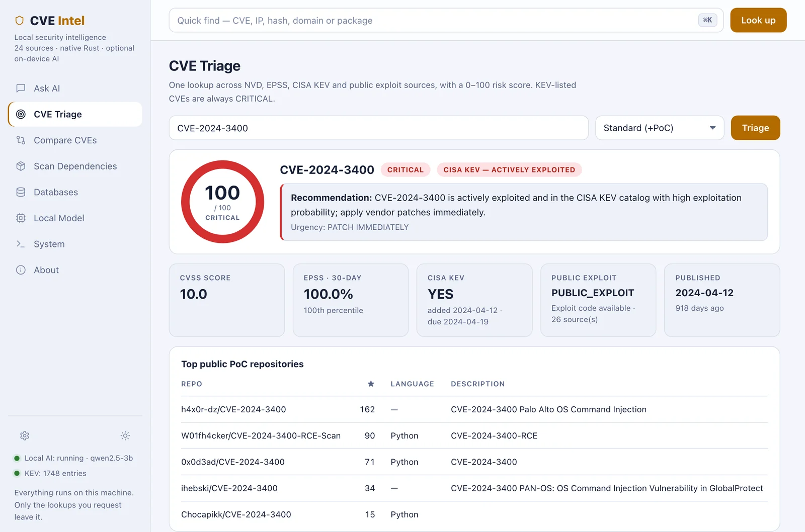The height and width of the screenshot is (532, 805).
Task: Click the '918 days ago' text
Action: (699, 308)
